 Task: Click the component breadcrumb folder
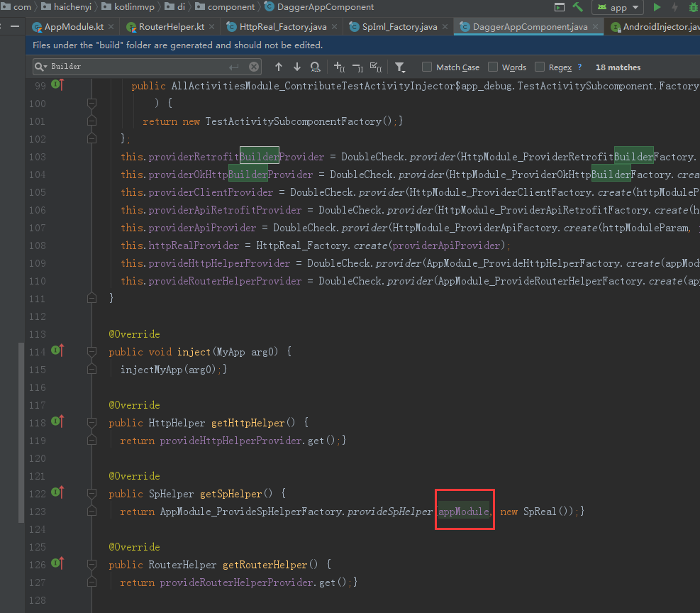[225, 6]
